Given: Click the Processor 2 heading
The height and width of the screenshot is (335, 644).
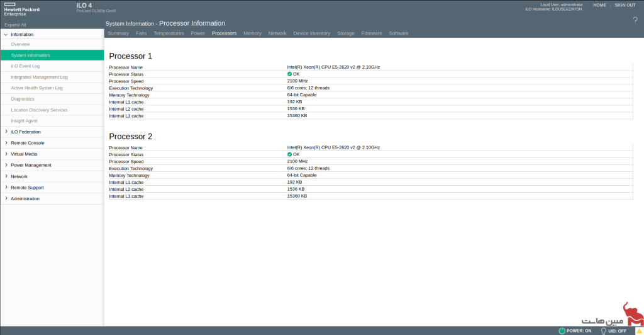Looking at the screenshot, I should coord(130,137).
